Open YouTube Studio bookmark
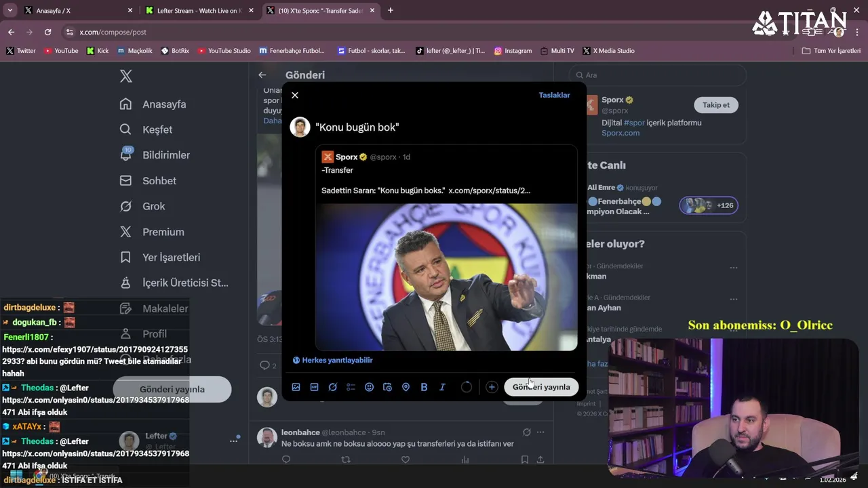The height and width of the screenshot is (488, 868). [224, 51]
